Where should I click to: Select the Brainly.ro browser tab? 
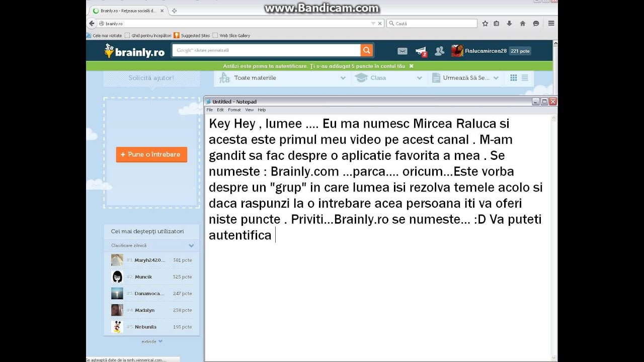(129, 11)
